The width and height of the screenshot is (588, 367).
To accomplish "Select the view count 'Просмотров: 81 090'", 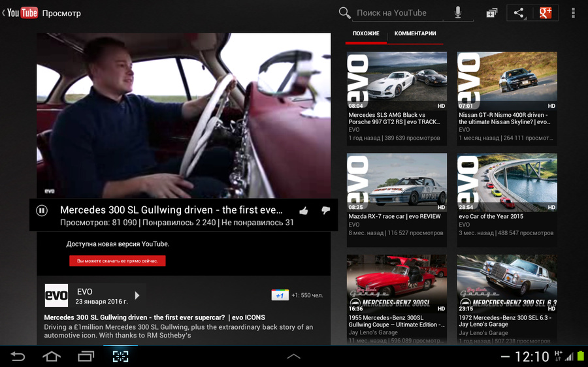I will (x=98, y=223).
